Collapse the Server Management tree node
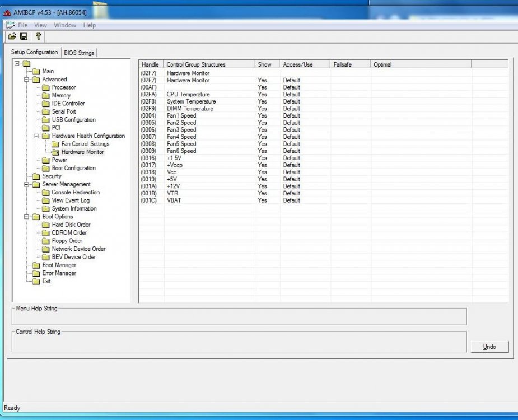The width and height of the screenshot is (518, 420). pyautogui.click(x=26, y=184)
